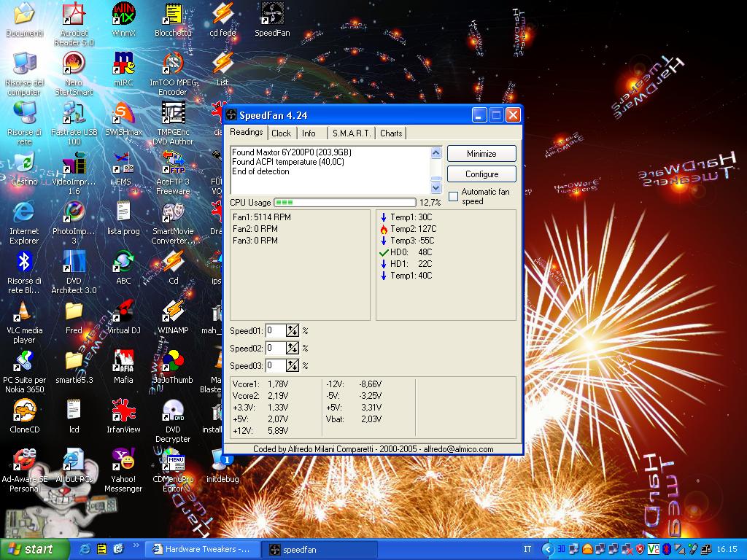Image resolution: width=747 pixels, height=560 pixels.
Task: Click in the Speed03 percentage field
Action: coord(275,366)
